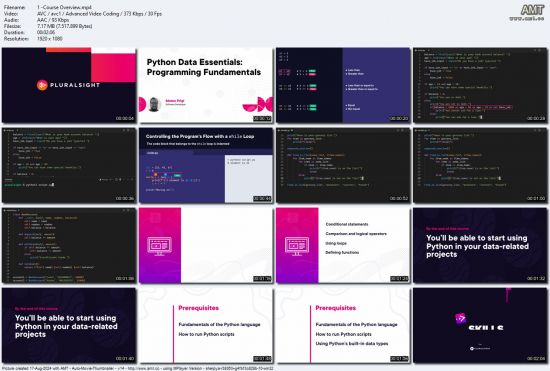Open the code thumbnail stamped 00:00:52
The height and width of the screenshot is (371, 550).
[343, 165]
